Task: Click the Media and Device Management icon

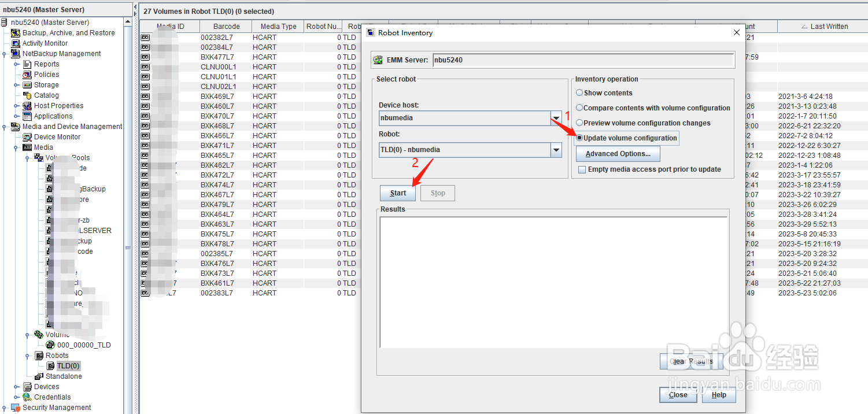Action: tap(16, 127)
